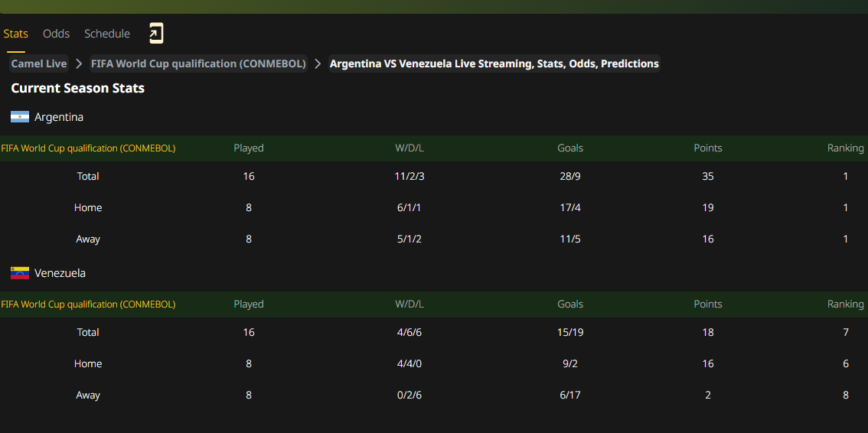Select Argentina's Total row label
The image size is (868, 433).
[x=88, y=177]
